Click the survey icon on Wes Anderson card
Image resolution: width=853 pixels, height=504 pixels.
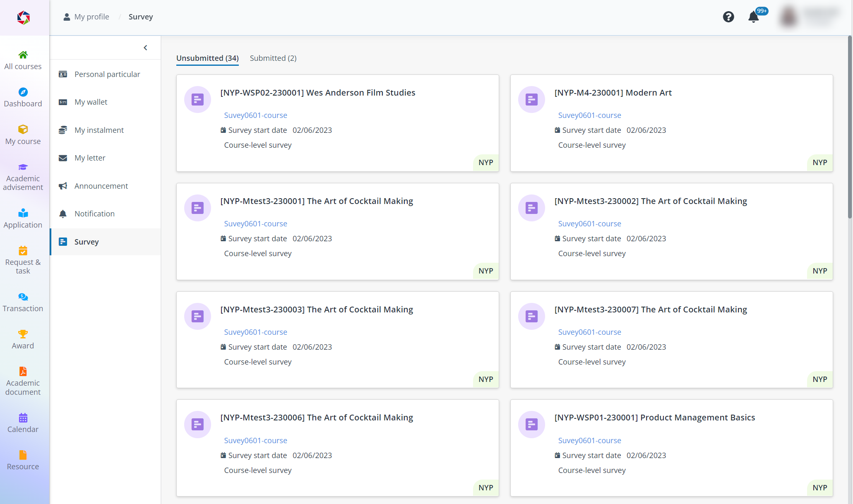(x=197, y=99)
